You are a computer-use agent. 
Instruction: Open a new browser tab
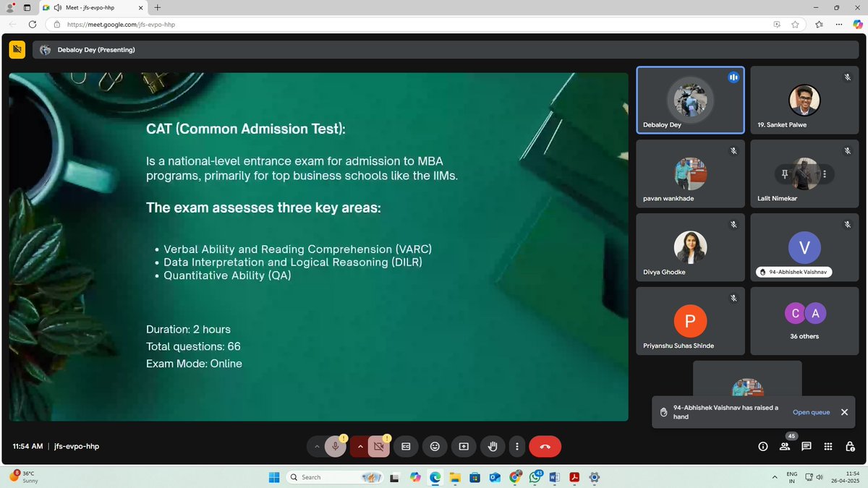coord(158,7)
